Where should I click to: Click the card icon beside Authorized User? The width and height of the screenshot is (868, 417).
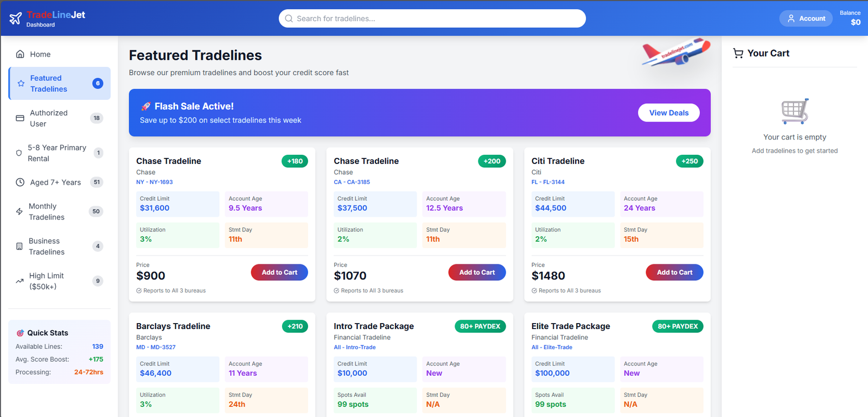(x=20, y=118)
